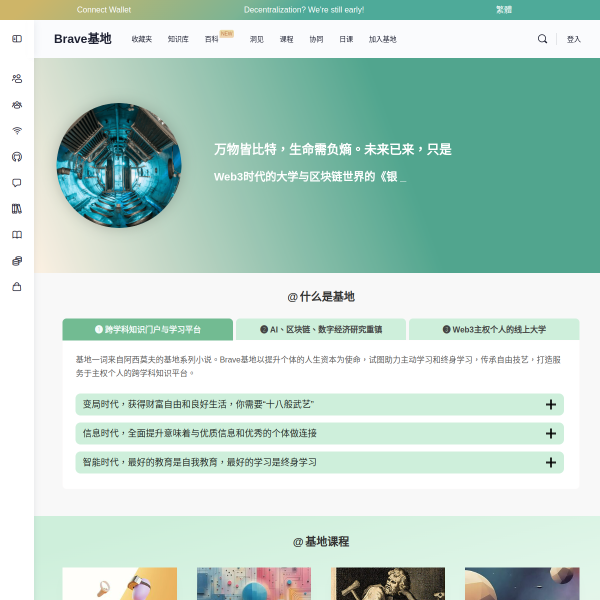Expand the 变局时代 accordion row
This screenshot has width=600, height=600.
pyautogui.click(x=320, y=404)
